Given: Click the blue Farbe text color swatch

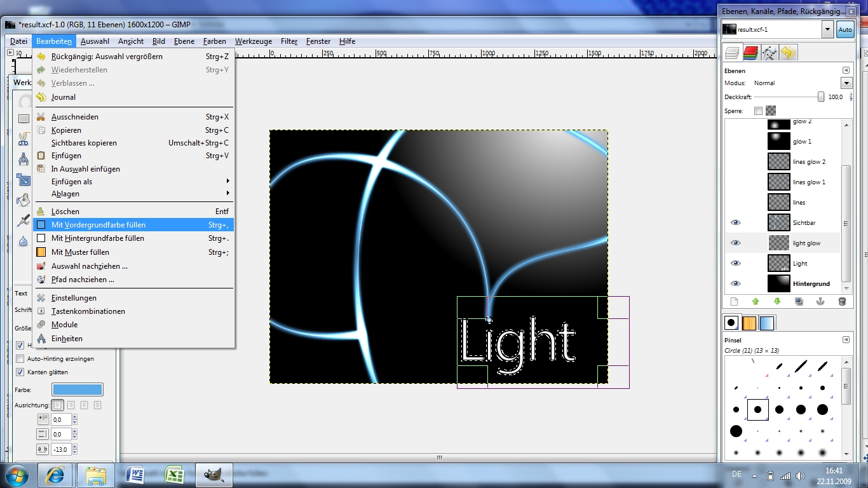Looking at the screenshot, I should pyautogui.click(x=78, y=390).
